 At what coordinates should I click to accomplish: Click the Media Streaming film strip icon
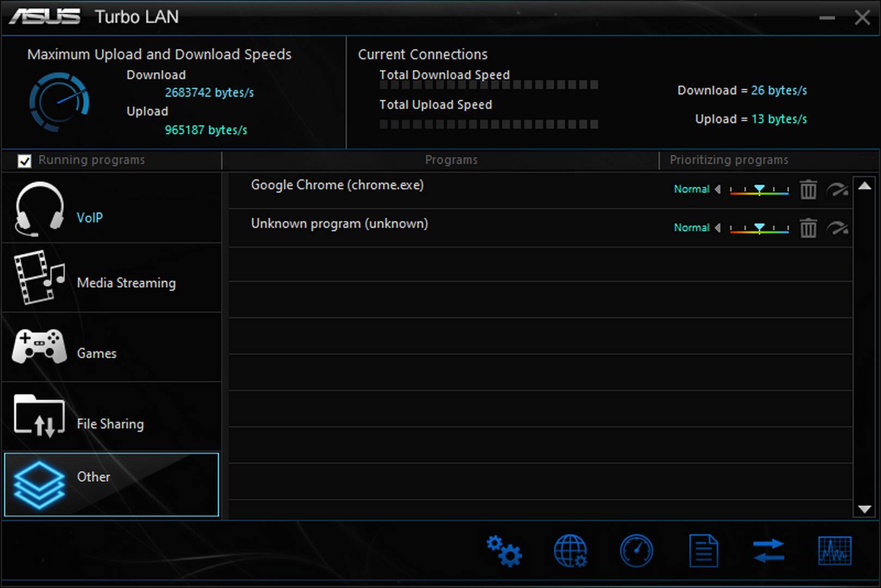pos(39,277)
